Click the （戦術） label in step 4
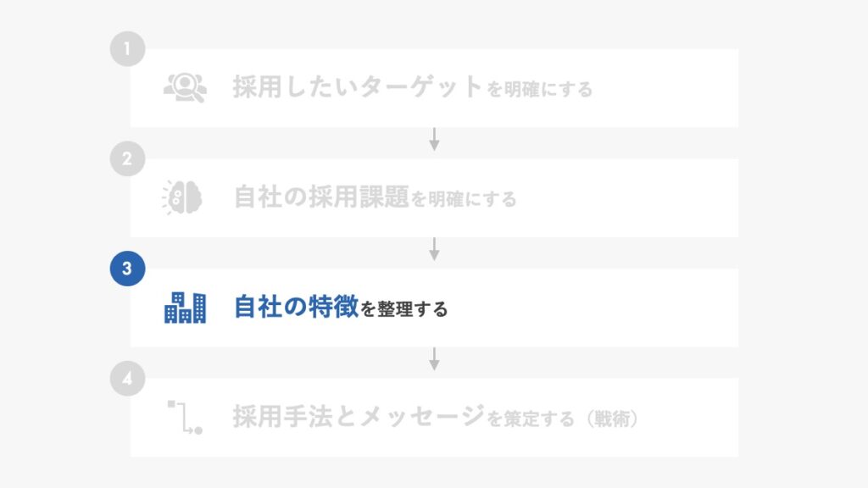The width and height of the screenshot is (868, 488). coord(612,419)
